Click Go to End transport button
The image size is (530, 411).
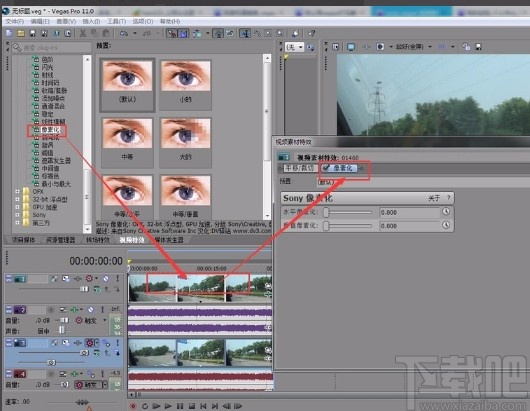click(x=215, y=406)
